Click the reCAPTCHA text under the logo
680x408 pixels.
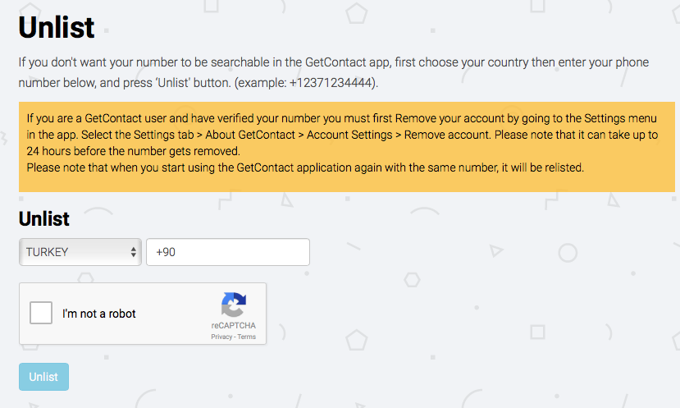233,326
